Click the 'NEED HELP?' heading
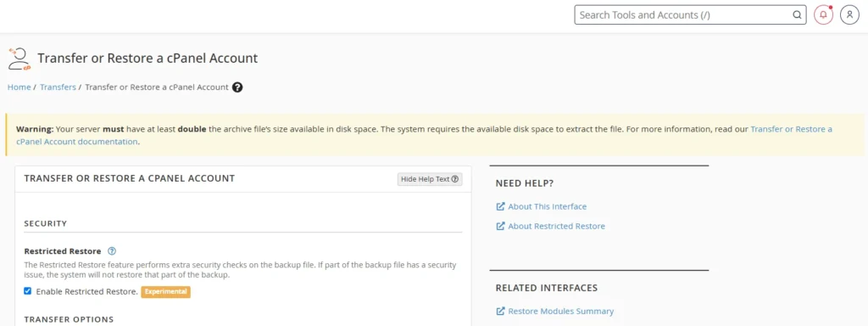The height and width of the screenshot is (326, 868). (524, 183)
